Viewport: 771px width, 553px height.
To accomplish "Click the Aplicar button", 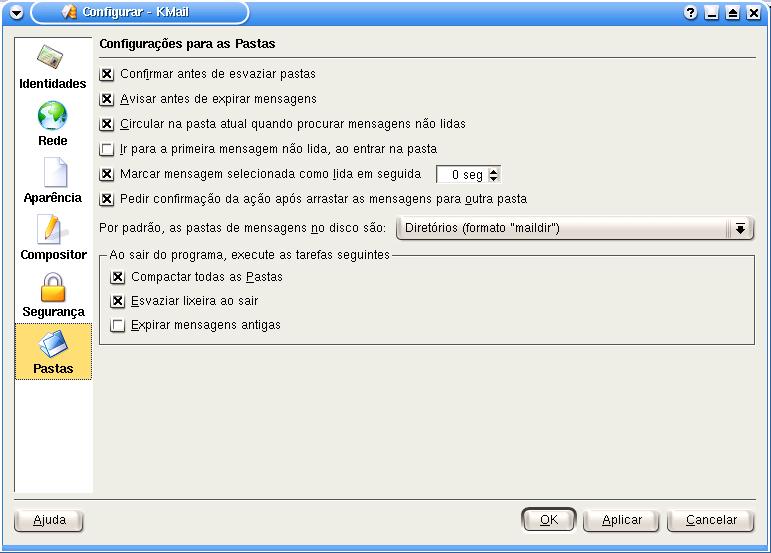I will pos(621,520).
